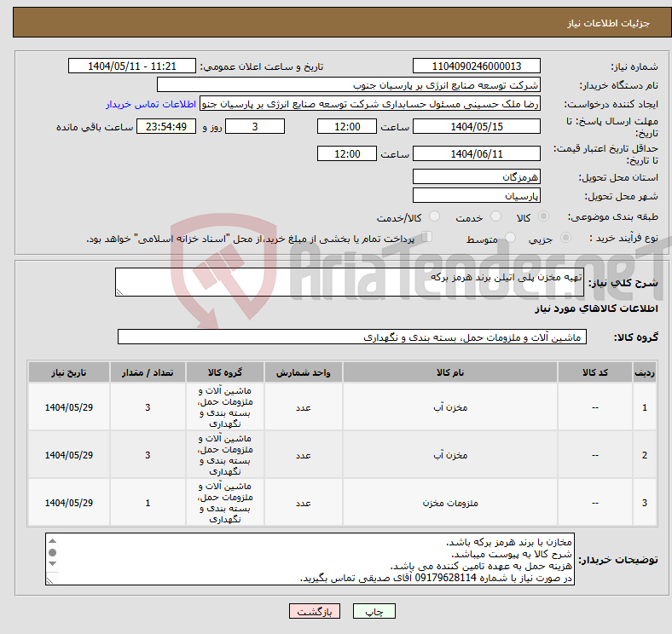Click the date 1404/05/29 in row 1

(69, 407)
